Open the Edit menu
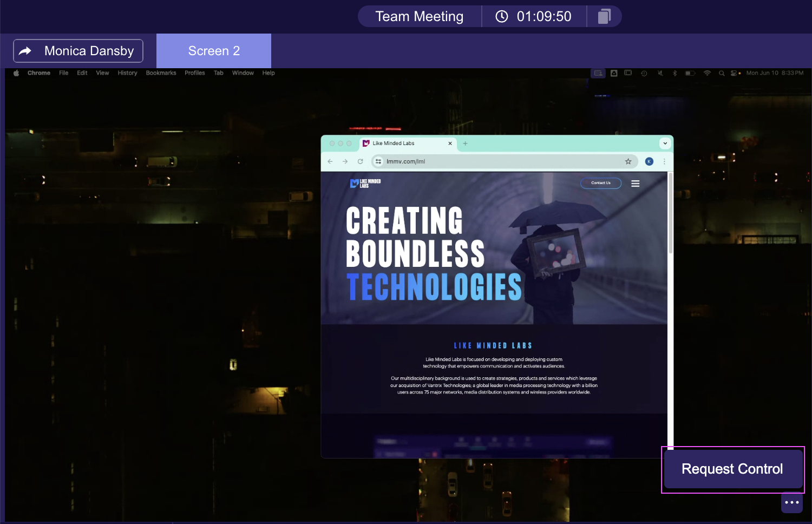 tap(82, 73)
